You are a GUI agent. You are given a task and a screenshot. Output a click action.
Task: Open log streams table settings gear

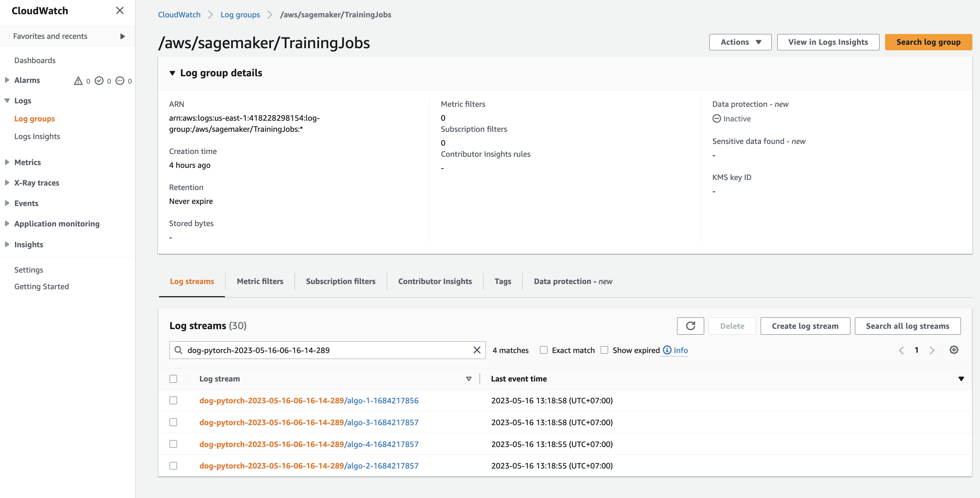(x=953, y=350)
